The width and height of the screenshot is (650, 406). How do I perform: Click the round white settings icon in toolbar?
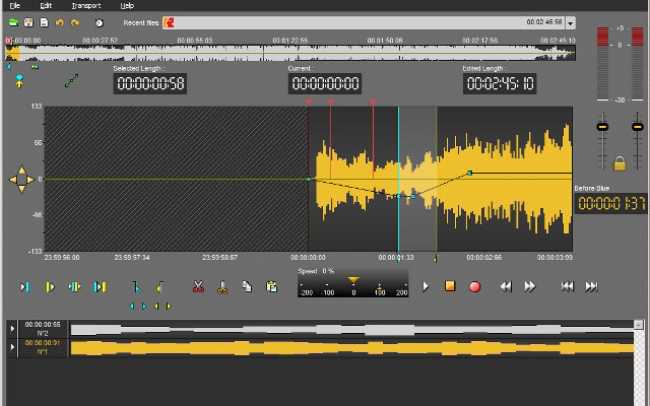tap(99, 23)
